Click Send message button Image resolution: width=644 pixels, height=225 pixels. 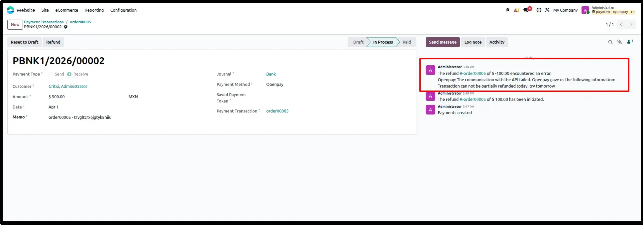pyautogui.click(x=443, y=42)
